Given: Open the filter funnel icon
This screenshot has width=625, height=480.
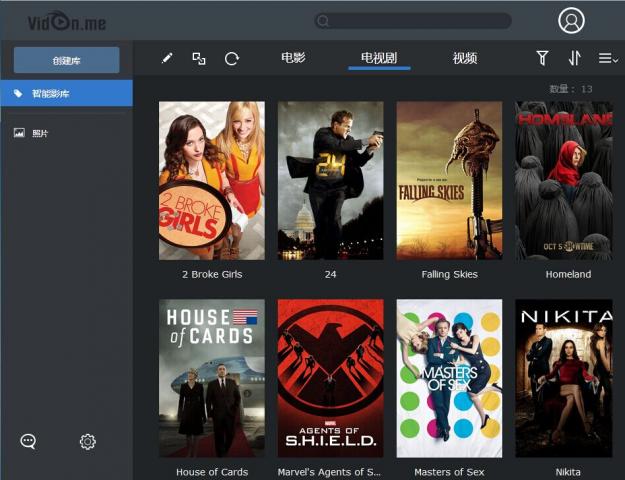Looking at the screenshot, I should pyautogui.click(x=542, y=58).
